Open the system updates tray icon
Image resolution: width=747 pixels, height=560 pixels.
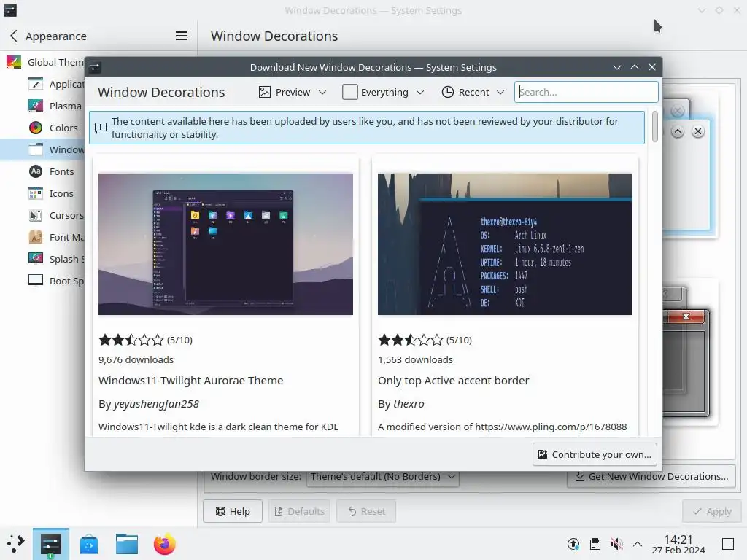click(573, 544)
